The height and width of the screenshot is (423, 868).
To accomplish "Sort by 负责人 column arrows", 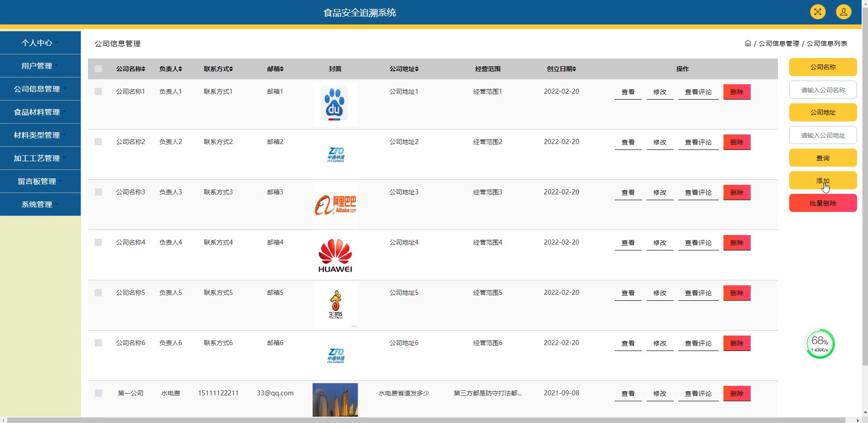I will (x=180, y=69).
